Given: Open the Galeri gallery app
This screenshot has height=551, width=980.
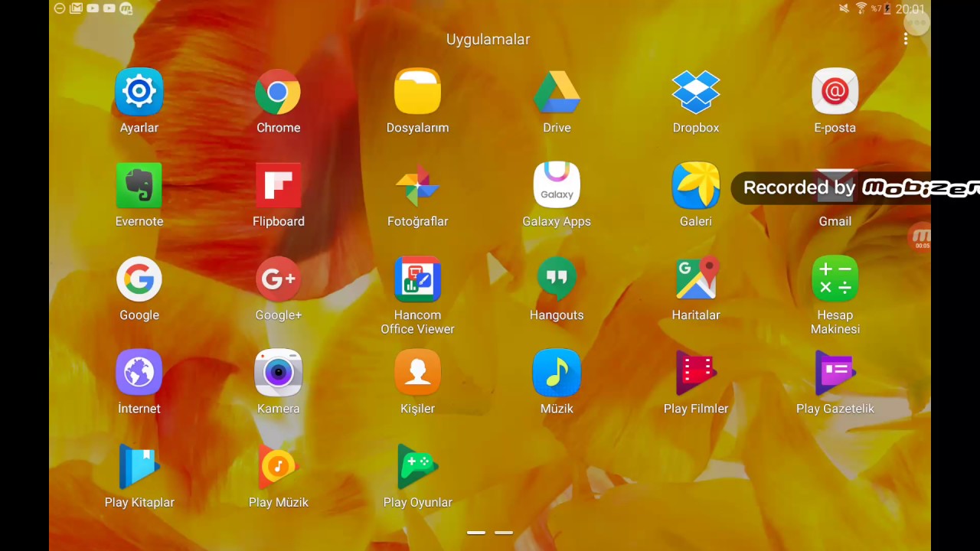Looking at the screenshot, I should click(x=696, y=185).
